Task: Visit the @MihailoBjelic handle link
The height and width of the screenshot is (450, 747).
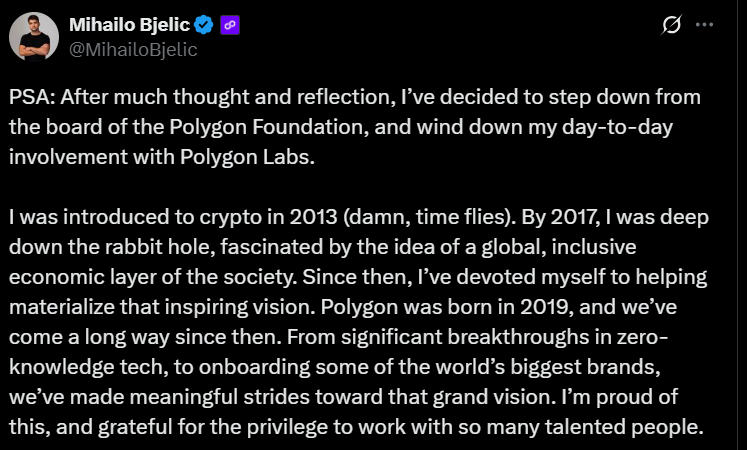Action: tap(133, 50)
